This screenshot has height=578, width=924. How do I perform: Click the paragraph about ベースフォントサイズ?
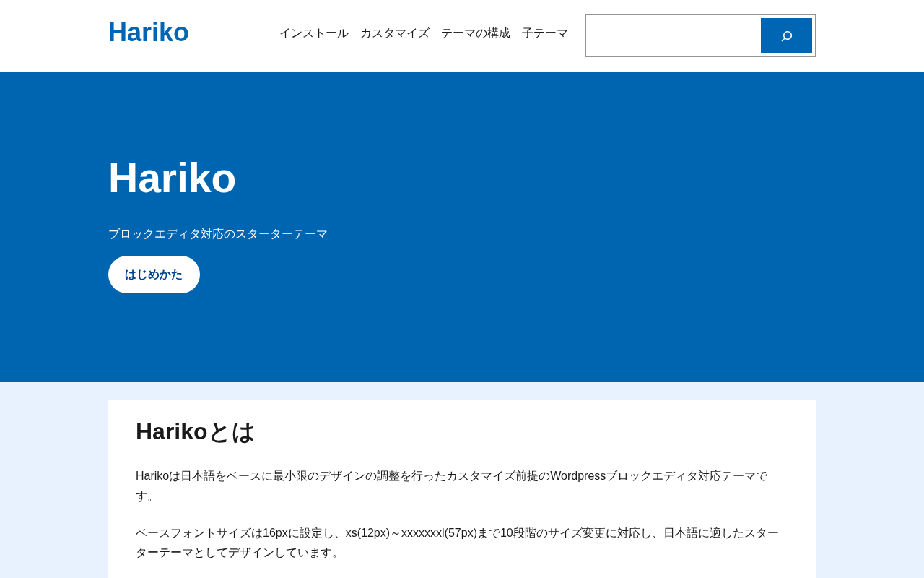click(x=457, y=543)
